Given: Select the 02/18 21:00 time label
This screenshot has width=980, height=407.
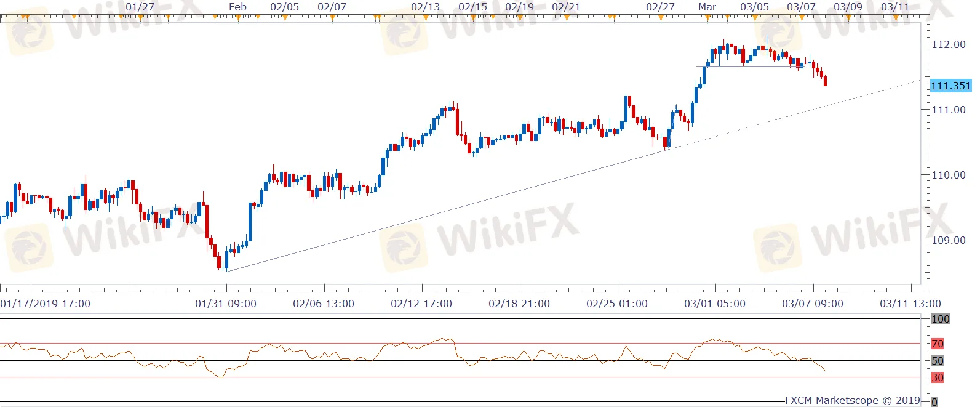Looking at the screenshot, I should [x=519, y=304].
